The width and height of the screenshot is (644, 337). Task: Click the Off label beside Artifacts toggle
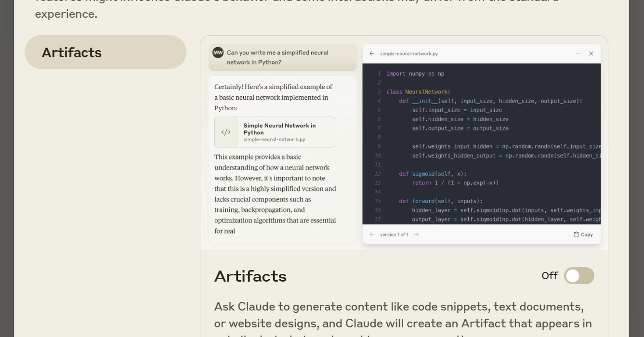click(x=549, y=276)
